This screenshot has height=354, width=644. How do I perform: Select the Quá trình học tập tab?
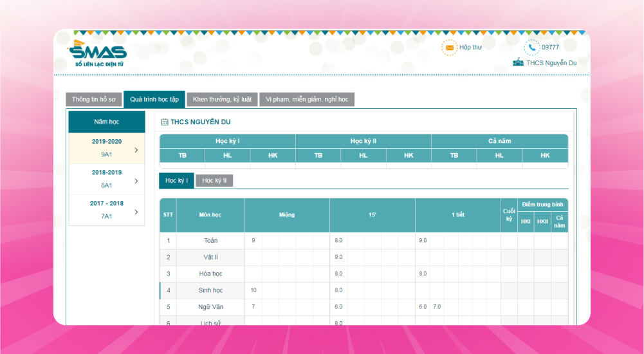pos(154,99)
